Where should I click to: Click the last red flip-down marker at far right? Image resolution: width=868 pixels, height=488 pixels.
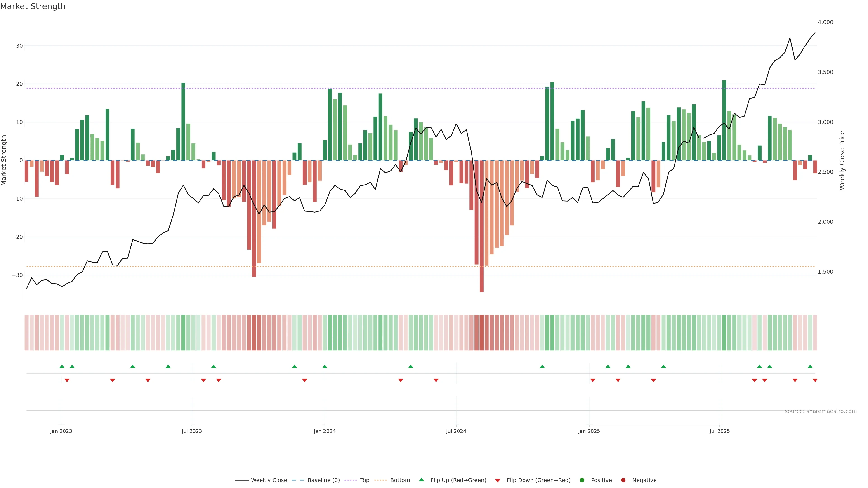(x=815, y=380)
